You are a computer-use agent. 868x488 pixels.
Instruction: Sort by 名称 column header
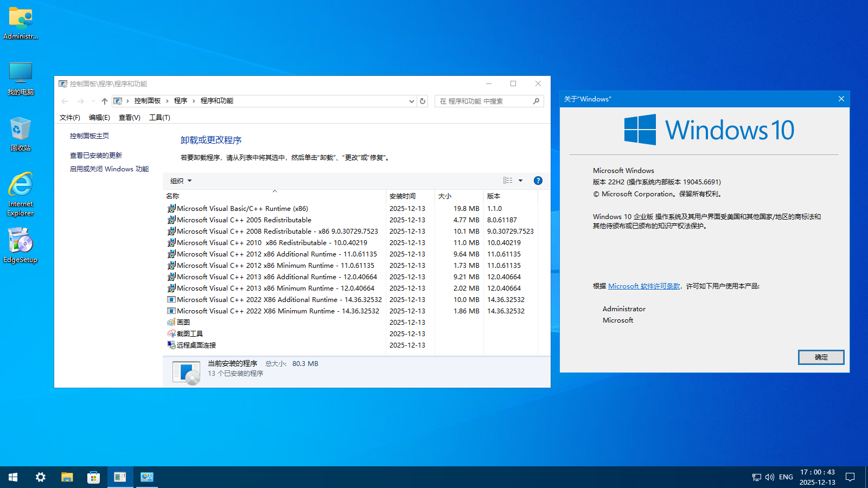[x=275, y=196]
